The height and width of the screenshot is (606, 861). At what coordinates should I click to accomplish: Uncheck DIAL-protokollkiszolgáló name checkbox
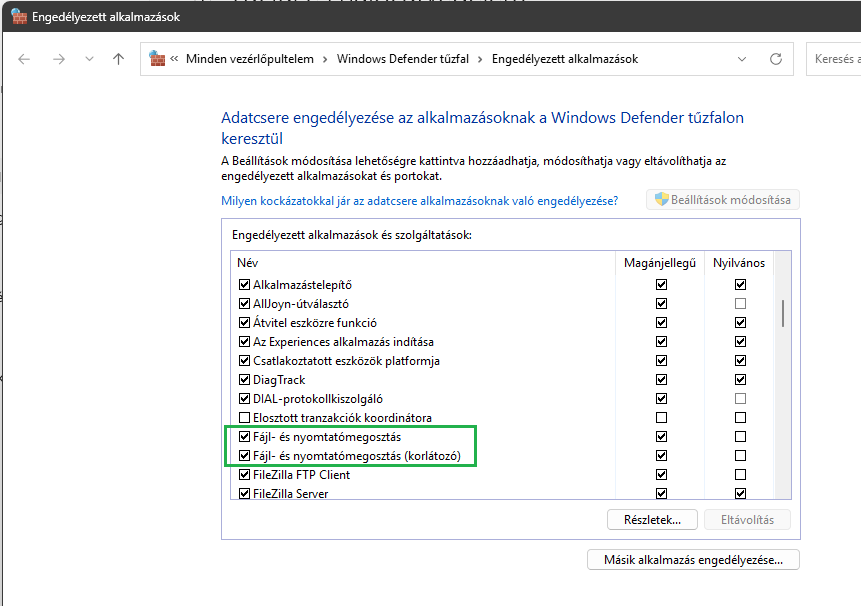click(x=244, y=399)
